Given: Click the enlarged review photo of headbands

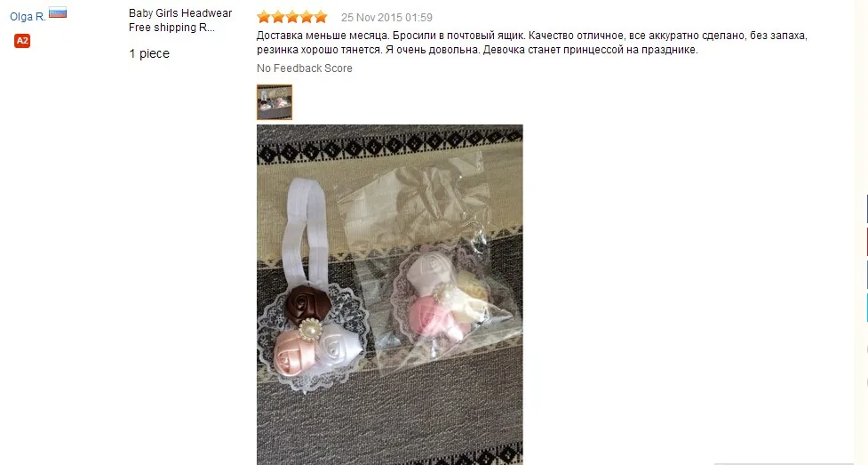Looking at the screenshot, I should click(390, 294).
